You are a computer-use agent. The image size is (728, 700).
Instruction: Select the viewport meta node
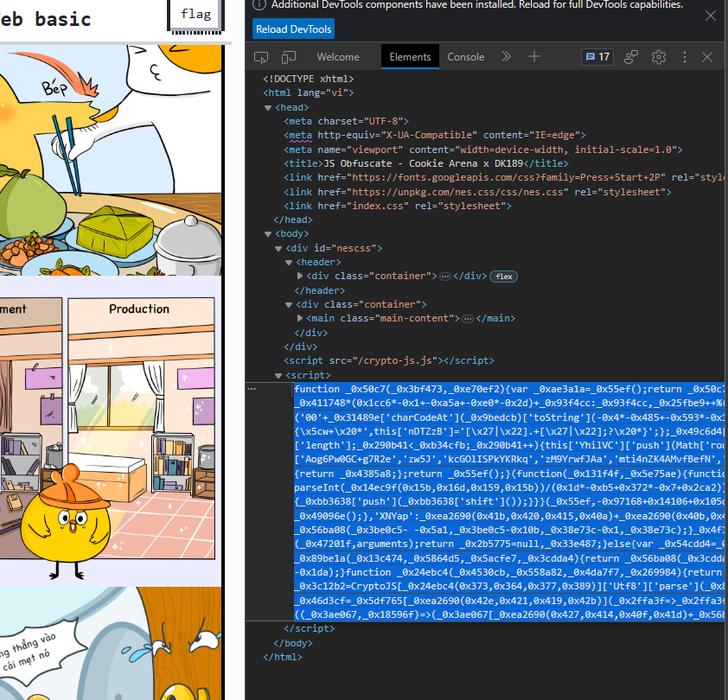click(482, 150)
